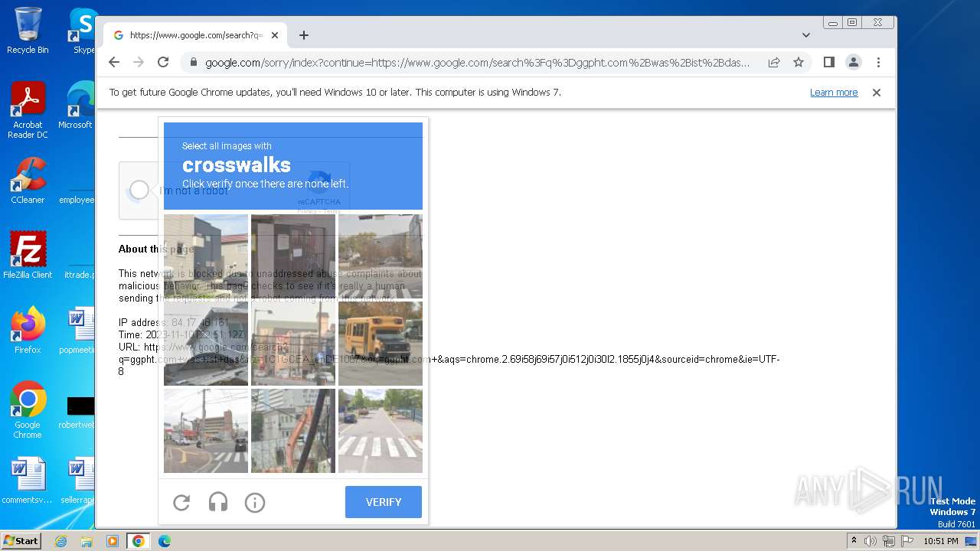Select the bottom-middle orange excavator tile
Viewport: 980px width, 551px height.
point(293,431)
